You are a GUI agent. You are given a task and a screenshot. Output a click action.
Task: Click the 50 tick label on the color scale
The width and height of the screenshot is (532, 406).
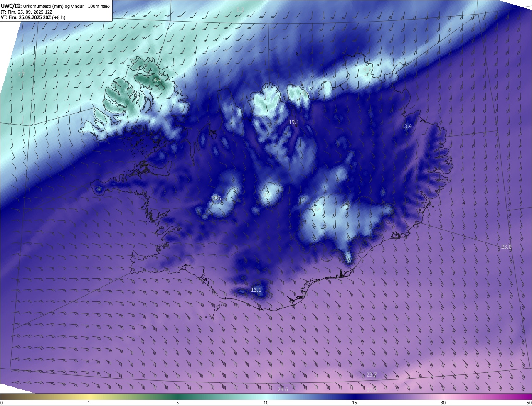coord(529,403)
